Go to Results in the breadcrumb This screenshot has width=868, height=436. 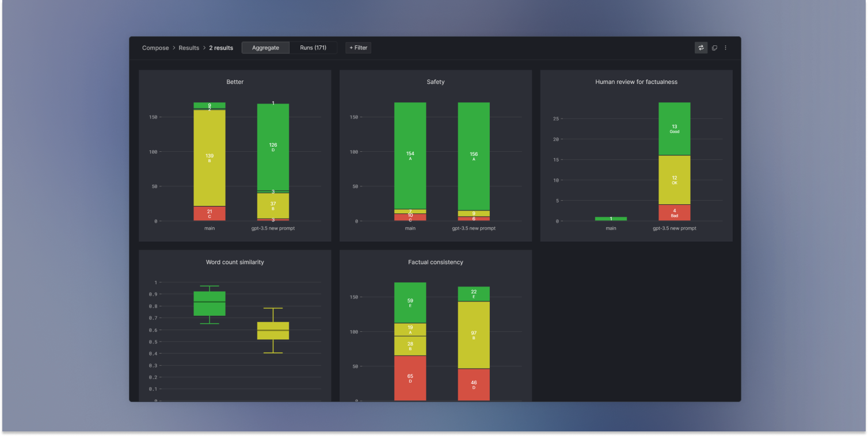(x=189, y=48)
